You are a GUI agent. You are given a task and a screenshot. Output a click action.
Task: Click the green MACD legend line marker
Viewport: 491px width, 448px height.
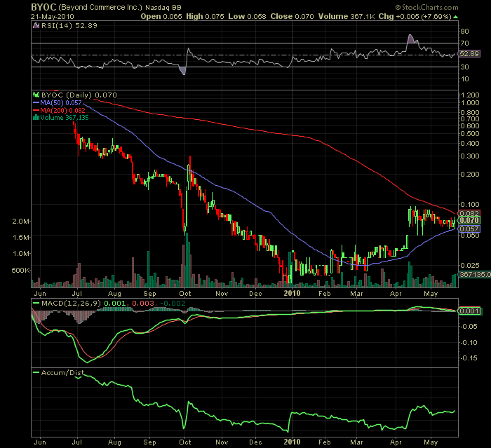pyautogui.click(x=36, y=304)
